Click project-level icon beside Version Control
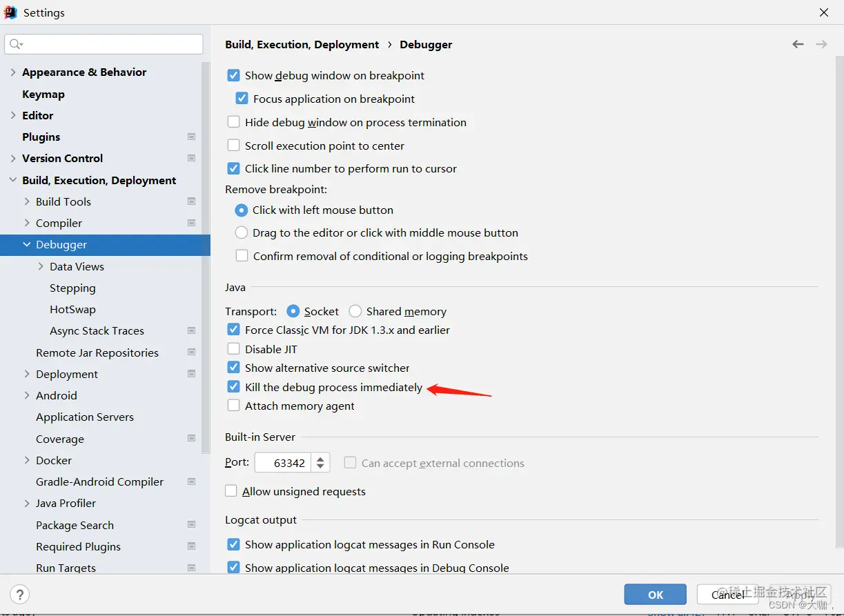 tap(192, 158)
